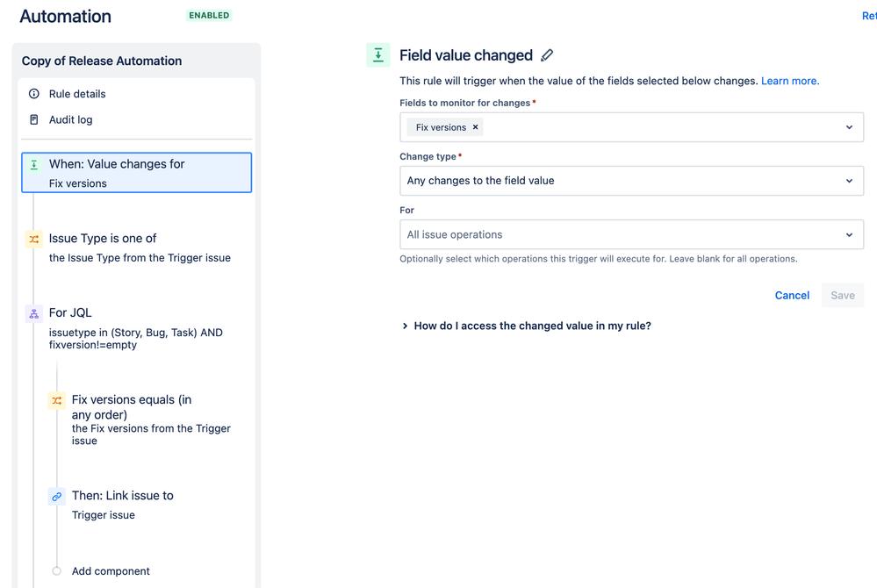Click the green trigger icon in When: Value changes
877x588 pixels.
(34, 164)
